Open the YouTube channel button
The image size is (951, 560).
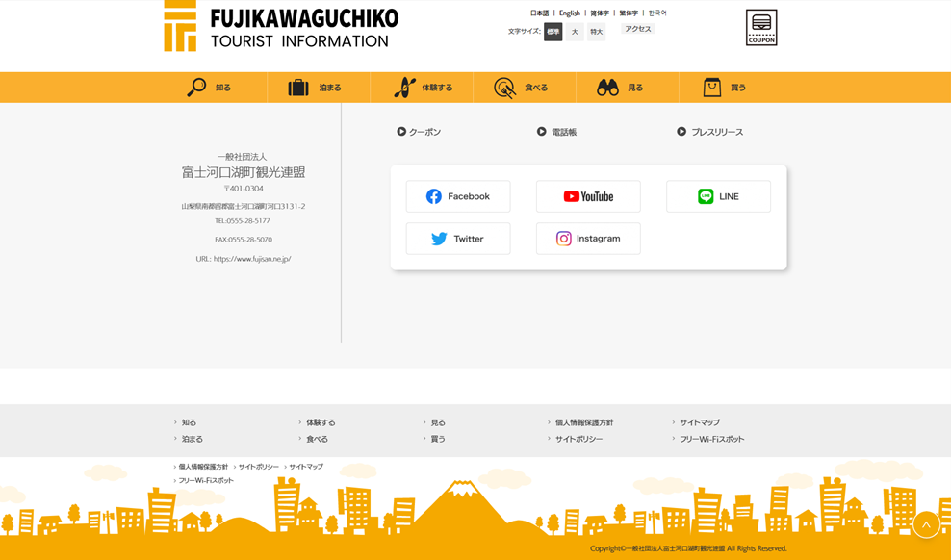pos(588,196)
